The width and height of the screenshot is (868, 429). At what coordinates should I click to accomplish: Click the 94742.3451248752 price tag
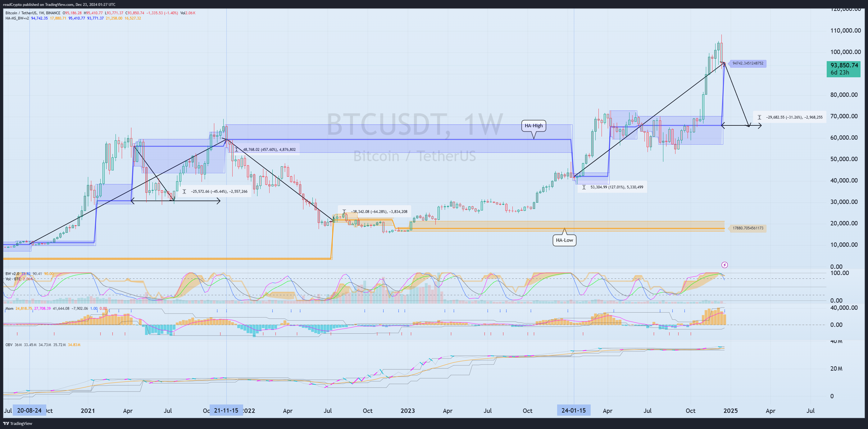(748, 63)
